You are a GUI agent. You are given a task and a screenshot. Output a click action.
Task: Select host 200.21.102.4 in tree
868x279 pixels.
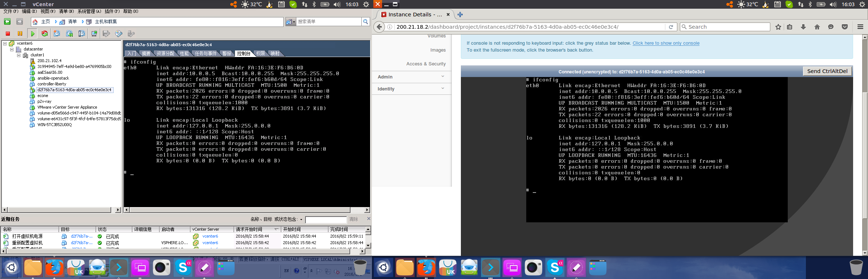(49, 61)
